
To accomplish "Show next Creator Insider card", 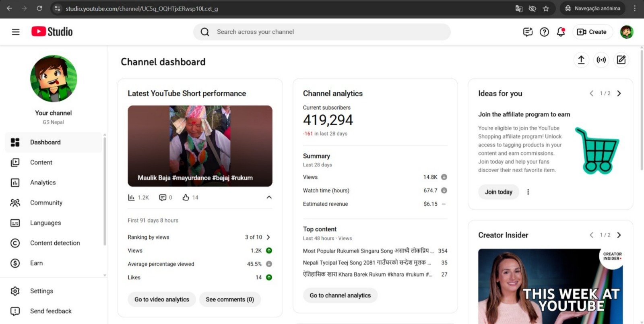I will pos(619,235).
